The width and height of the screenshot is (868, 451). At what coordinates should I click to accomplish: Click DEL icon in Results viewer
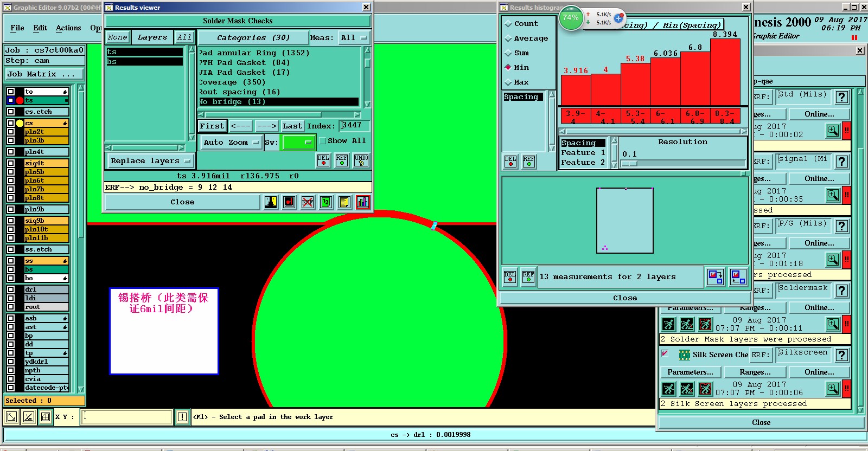pyautogui.click(x=323, y=160)
